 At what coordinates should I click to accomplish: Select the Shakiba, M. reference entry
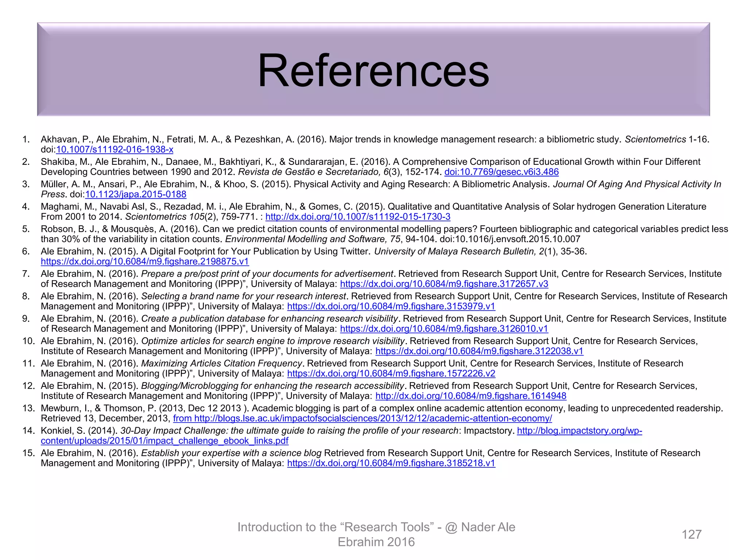[371, 167]
